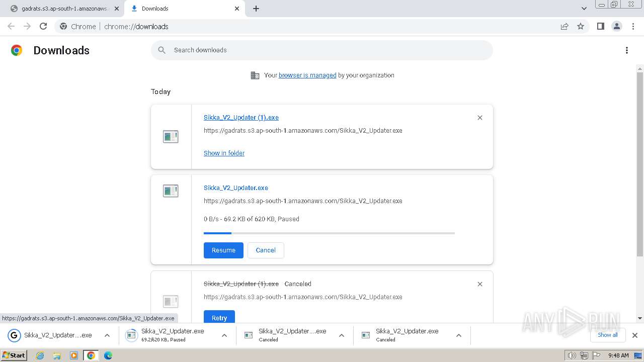Expand options for first shelf download item
Viewport: 644px width, 362px height.
coord(107,335)
